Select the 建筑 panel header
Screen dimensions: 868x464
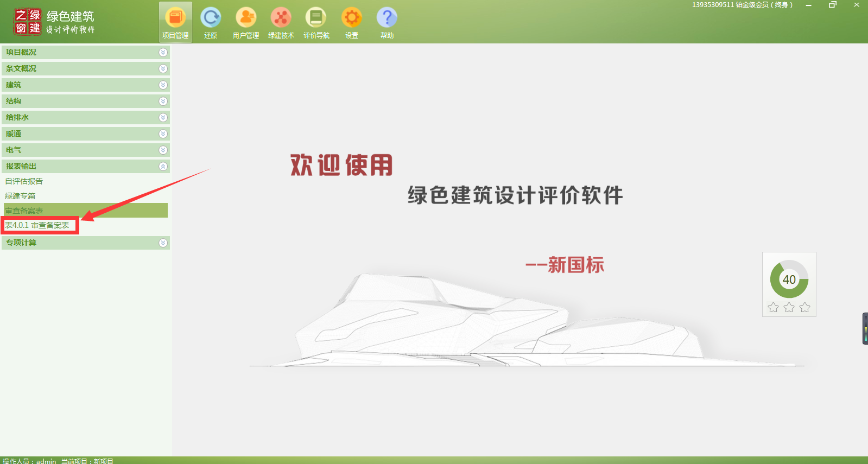click(x=81, y=85)
